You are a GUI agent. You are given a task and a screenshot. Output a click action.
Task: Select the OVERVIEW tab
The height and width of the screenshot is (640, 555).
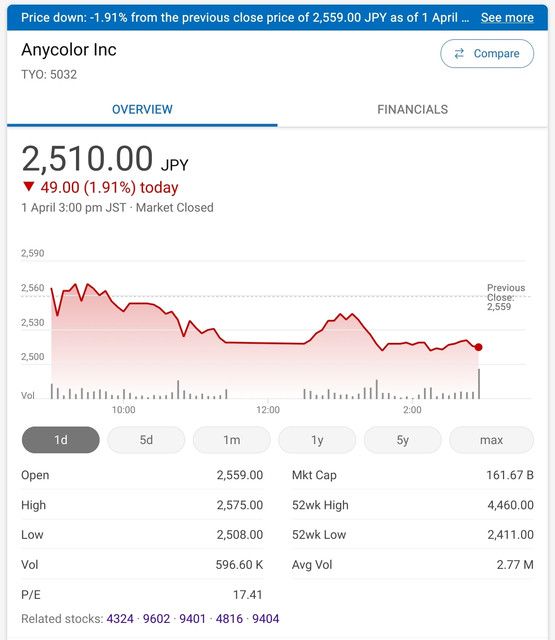coord(142,109)
